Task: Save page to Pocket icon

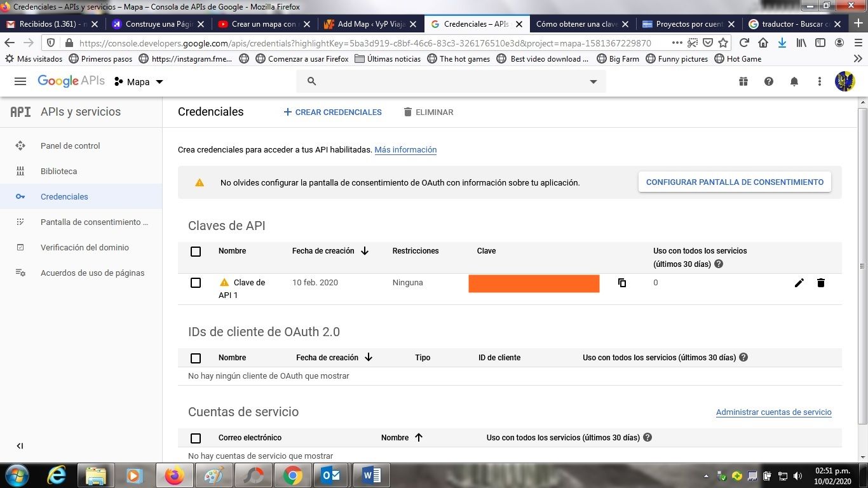Action: 707,43
